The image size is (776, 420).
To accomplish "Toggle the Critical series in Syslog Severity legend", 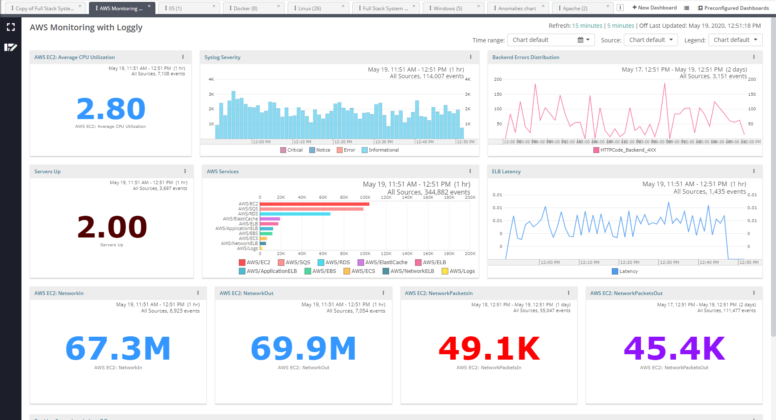I will tap(292, 149).
